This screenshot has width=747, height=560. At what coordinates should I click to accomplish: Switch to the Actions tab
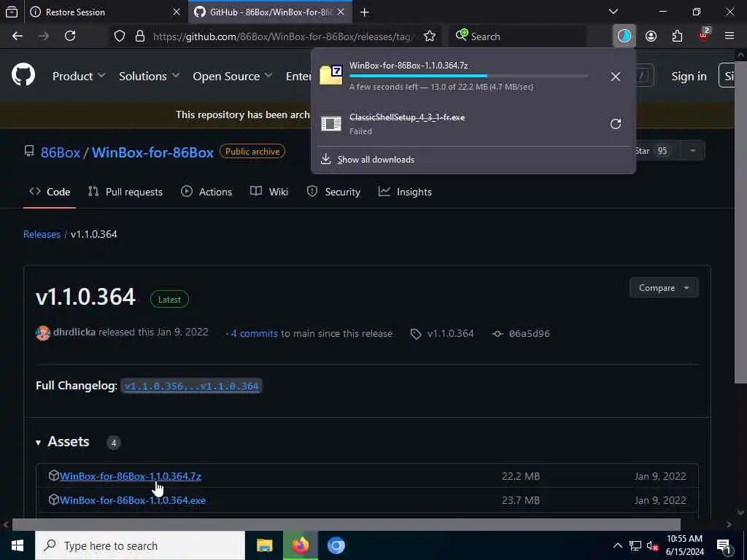pyautogui.click(x=206, y=192)
